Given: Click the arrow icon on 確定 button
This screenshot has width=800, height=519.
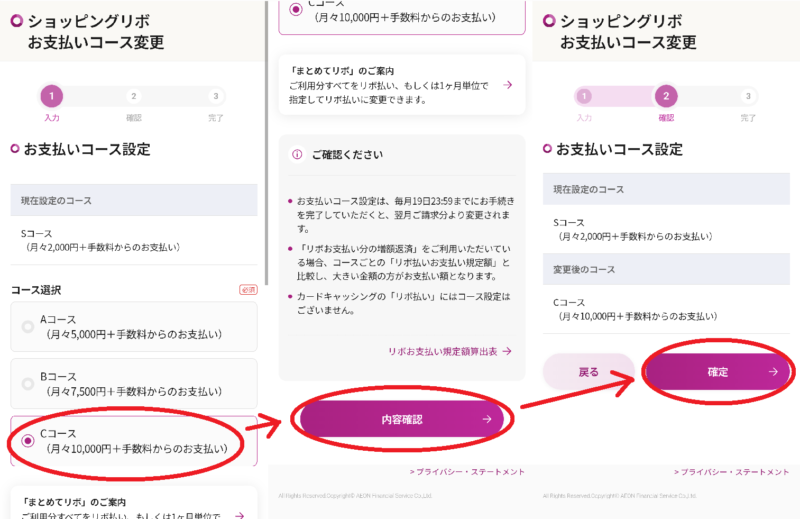Looking at the screenshot, I should click(x=773, y=372).
